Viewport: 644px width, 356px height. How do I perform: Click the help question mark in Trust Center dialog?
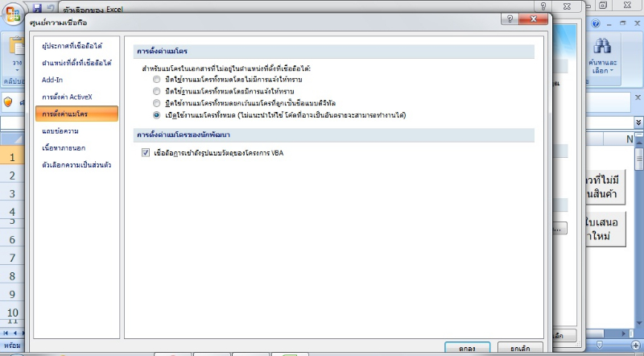click(x=510, y=19)
